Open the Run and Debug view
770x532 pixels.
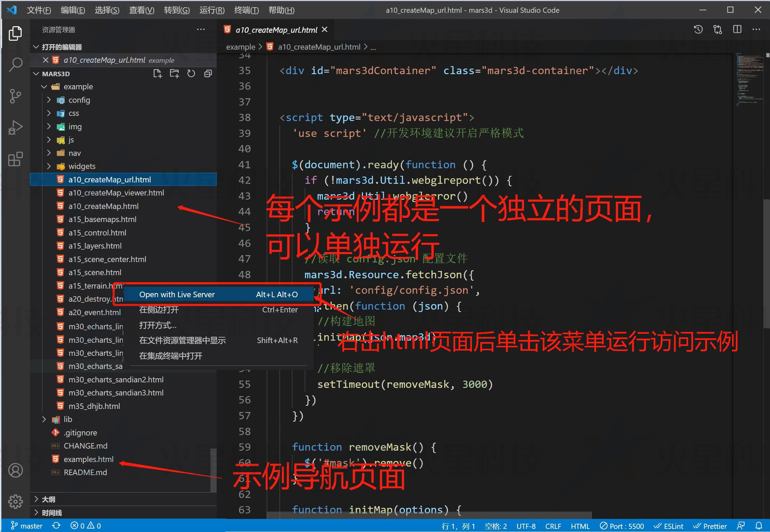coord(15,128)
